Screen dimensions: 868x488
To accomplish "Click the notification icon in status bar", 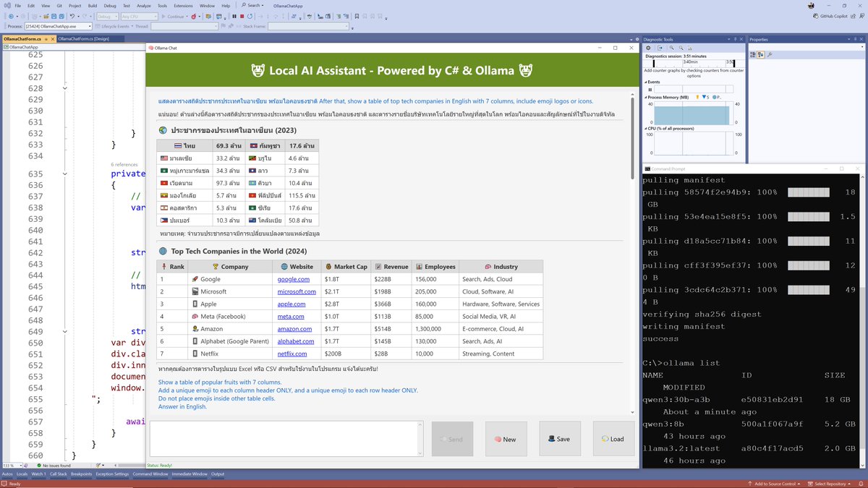I will (x=861, y=484).
